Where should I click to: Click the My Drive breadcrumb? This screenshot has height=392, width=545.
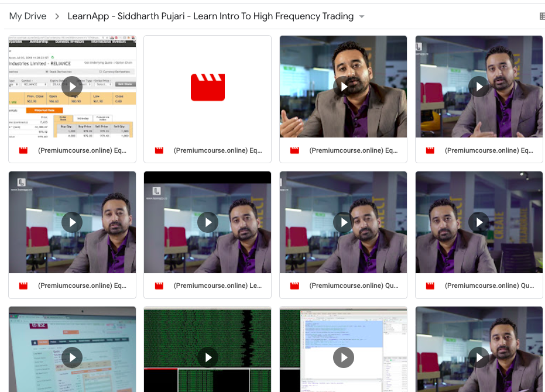[x=28, y=16]
